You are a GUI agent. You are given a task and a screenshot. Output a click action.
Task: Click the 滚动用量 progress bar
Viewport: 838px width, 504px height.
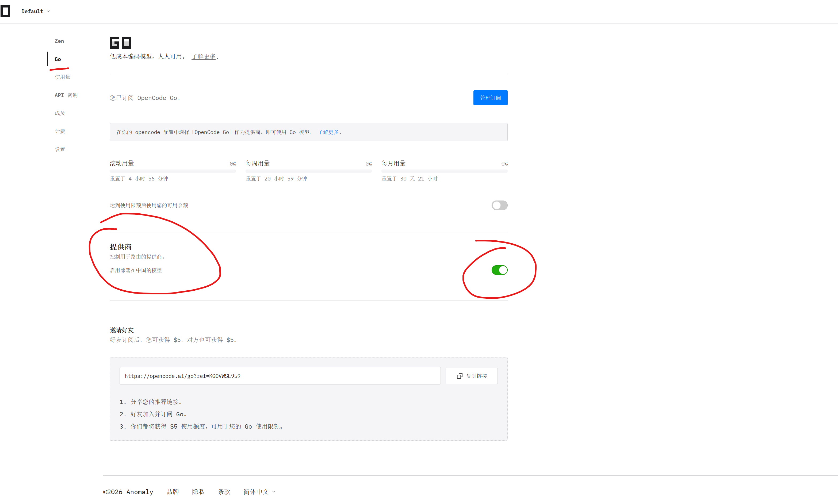(173, 171)
